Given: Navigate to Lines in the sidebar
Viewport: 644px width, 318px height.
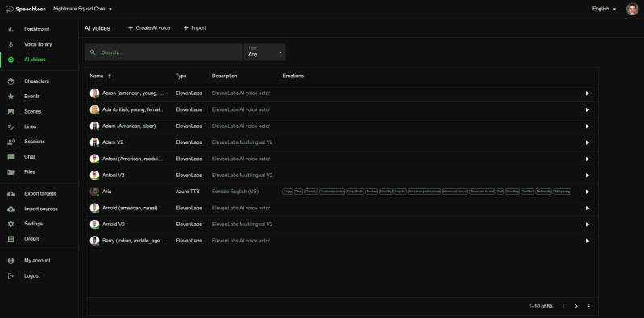Looking at the screenshot, I should coord(31,126).
